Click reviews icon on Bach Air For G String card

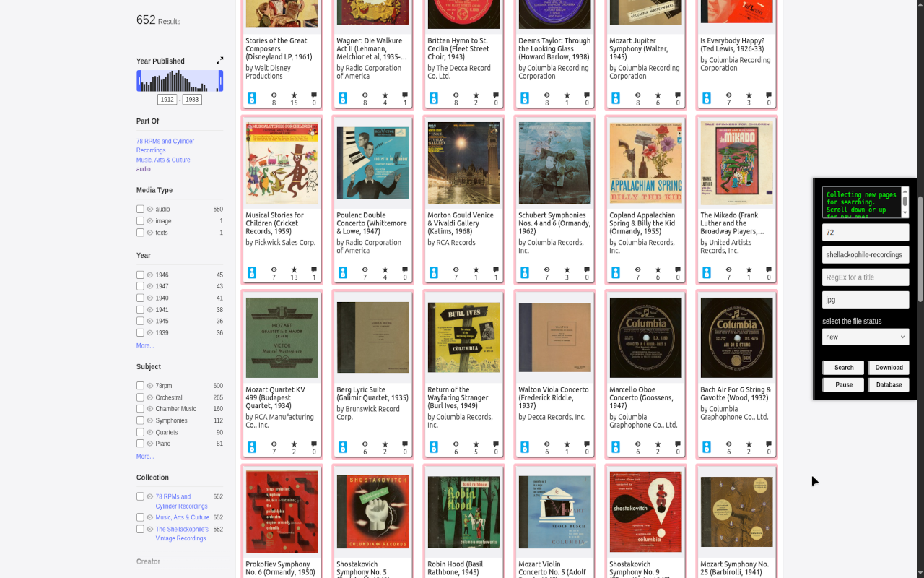pyautogui.click(x=769, y=444)
